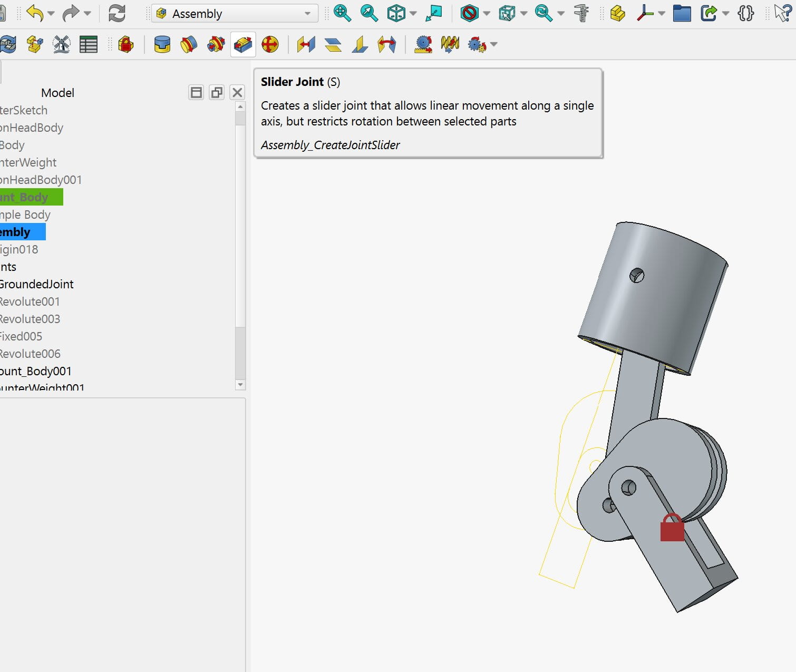Select GroundedJoint in the model tree
796x672 pixels.
36,284
